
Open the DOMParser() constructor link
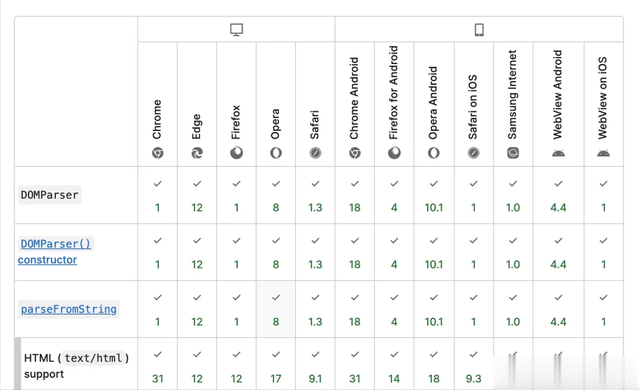point(56,252)
